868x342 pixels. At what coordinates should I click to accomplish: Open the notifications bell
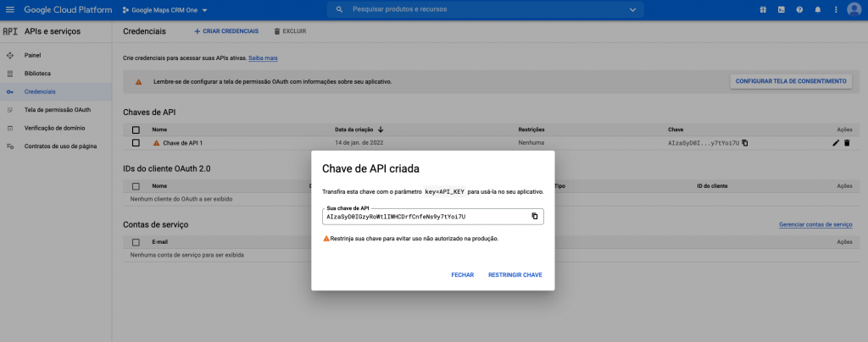pyautogui.click(x=818, y=9)
